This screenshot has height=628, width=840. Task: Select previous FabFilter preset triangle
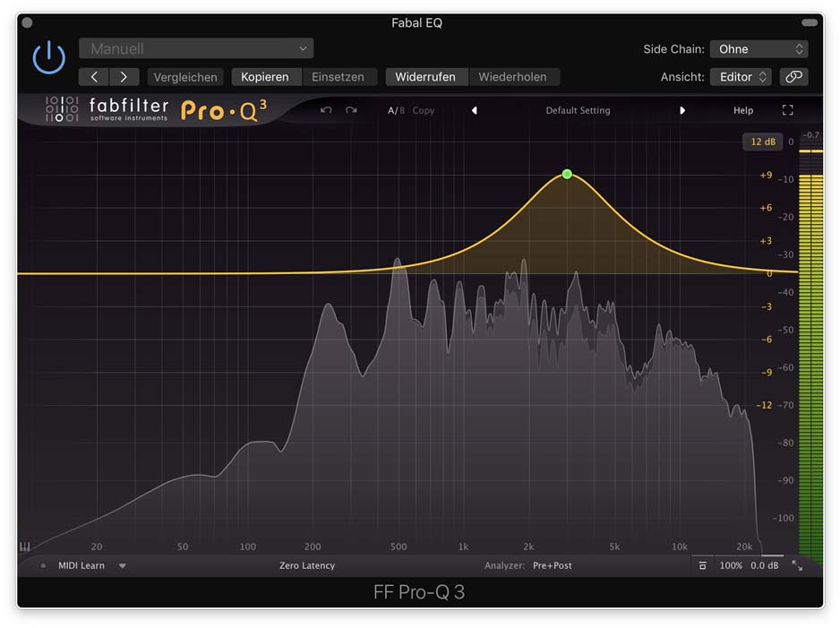[474, 110]
